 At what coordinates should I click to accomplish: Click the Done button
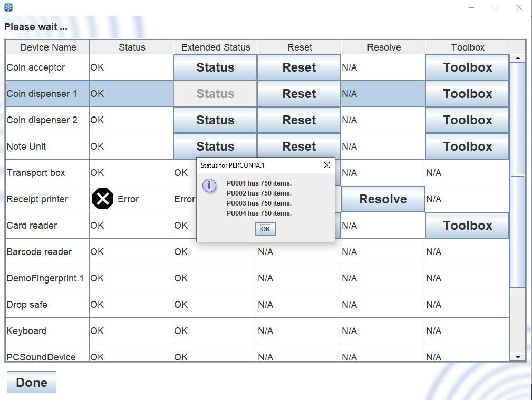click(32, 383)
